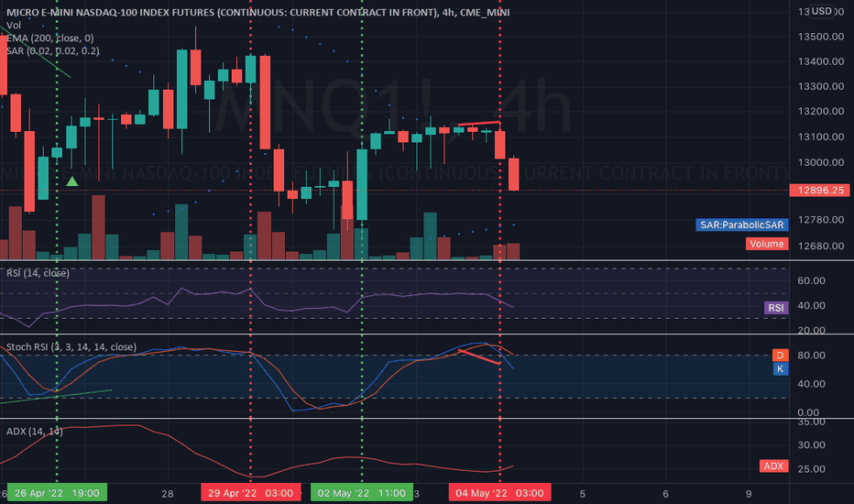Screen dimensions: 854x504
Task: Click the 13100.00 price axis value
Action: [x=821, y=137]
